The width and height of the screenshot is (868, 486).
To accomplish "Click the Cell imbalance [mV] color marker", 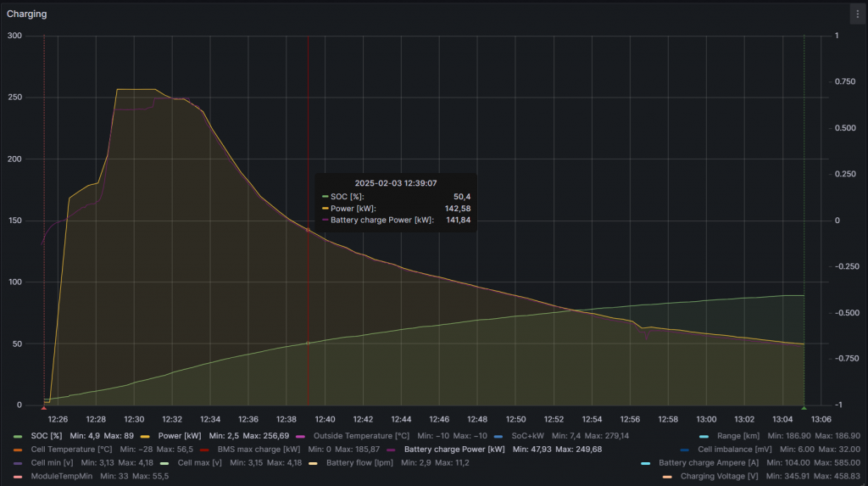I will tap(684, 449).
